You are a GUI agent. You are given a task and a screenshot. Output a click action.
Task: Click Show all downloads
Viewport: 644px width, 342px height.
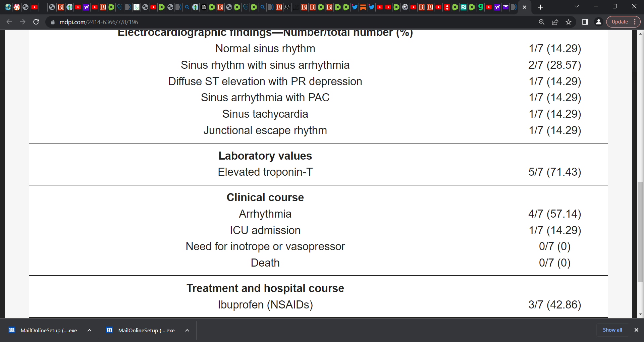pyautogui.click(x=612, y=330)
